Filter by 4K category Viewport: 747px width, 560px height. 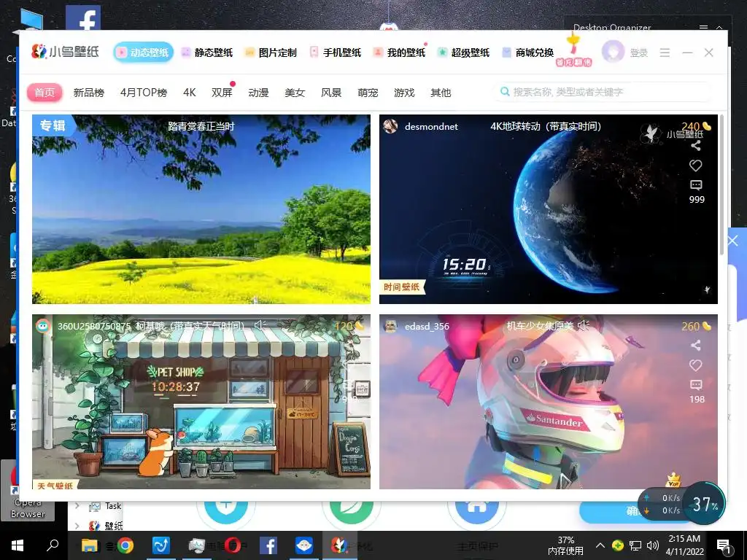click(x=189, y=93)
